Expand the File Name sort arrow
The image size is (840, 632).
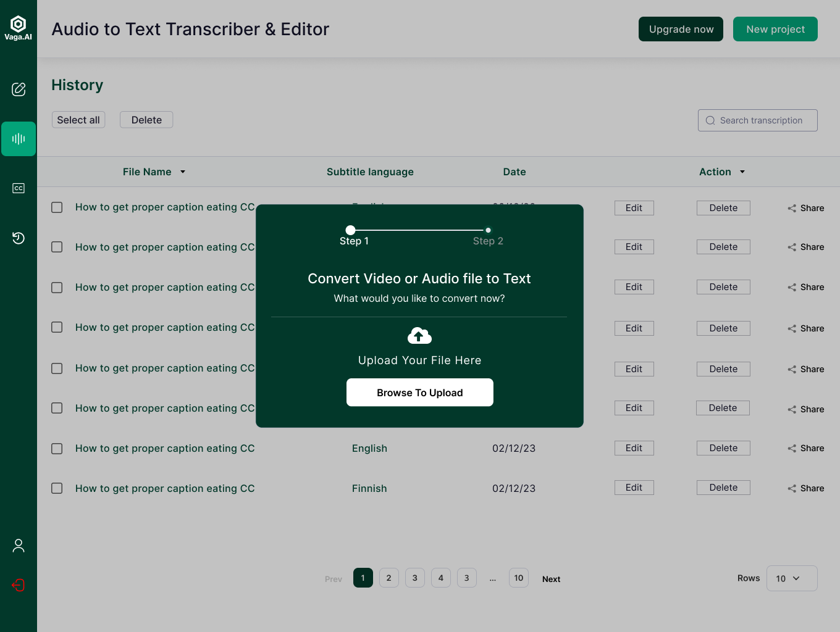pos(183,172)
